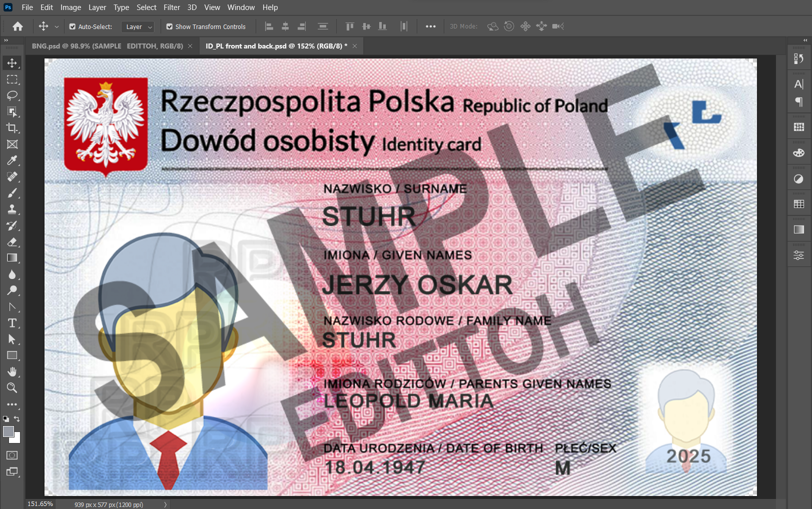
Task: Expand the collapsed tools panel chevrons
Action: point(6,40)
